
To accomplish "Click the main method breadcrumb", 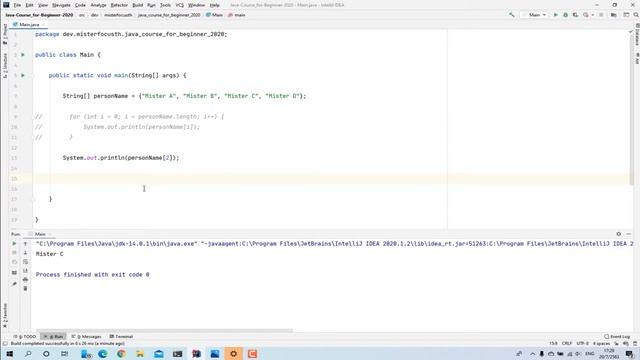I will click(237, 15).
